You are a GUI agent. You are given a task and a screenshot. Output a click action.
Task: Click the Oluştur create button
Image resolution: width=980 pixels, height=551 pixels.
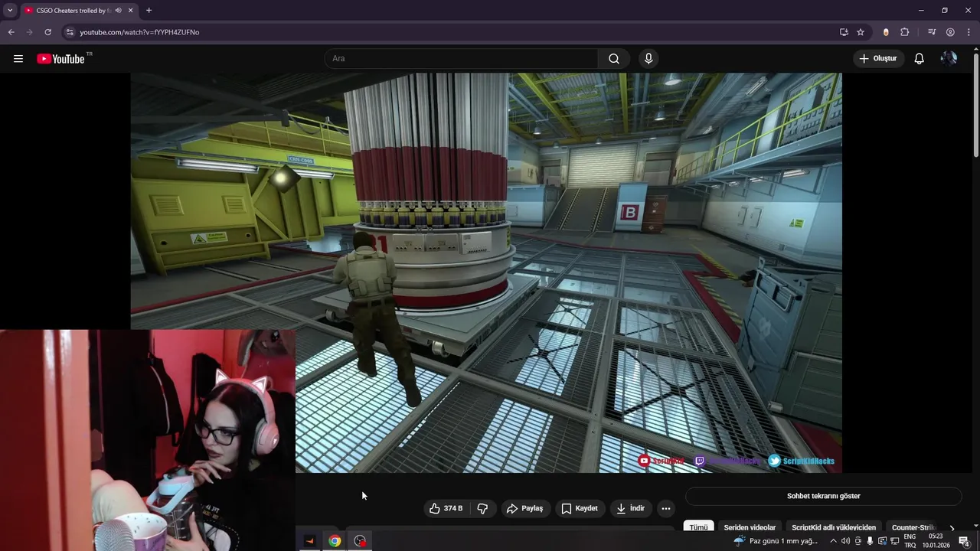click(x=878, y=59)
